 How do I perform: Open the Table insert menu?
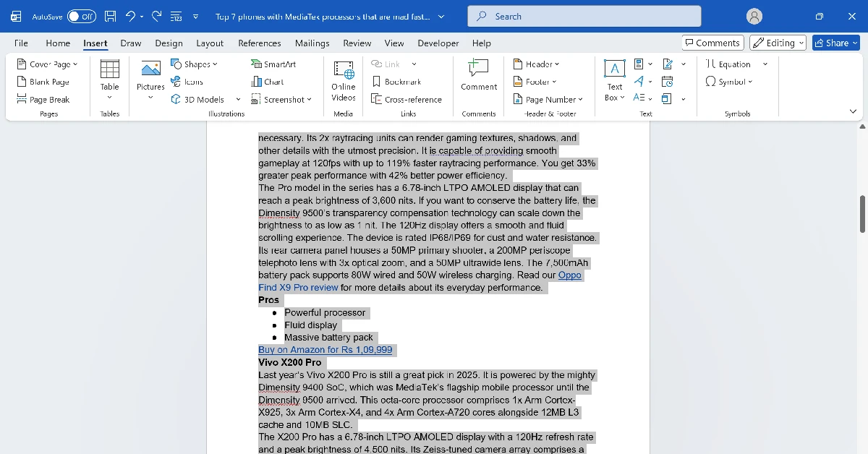[x=110, y=80]
